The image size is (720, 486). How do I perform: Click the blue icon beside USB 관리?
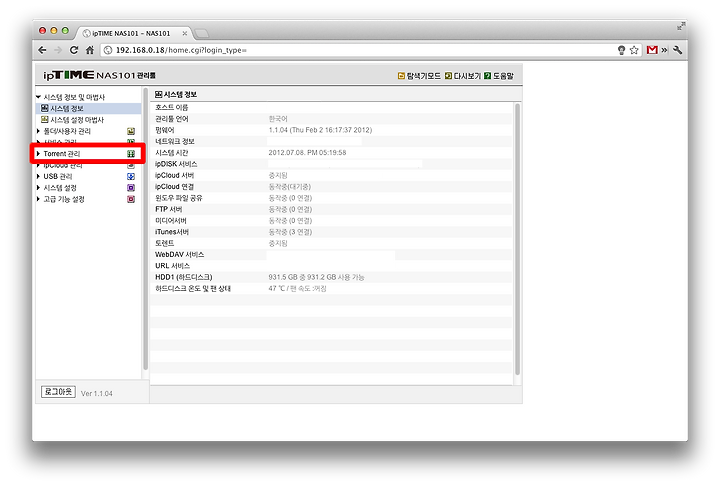pos(131,176)
